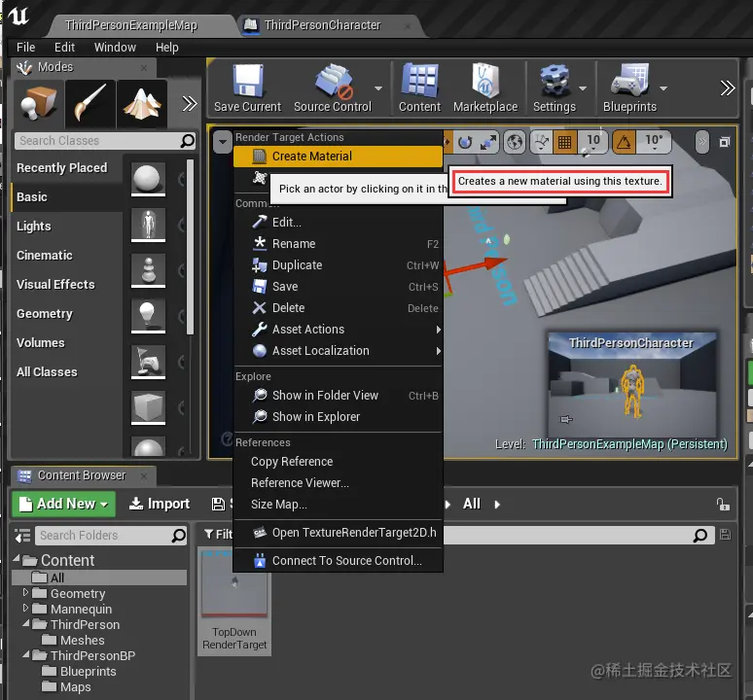The image size is (753, 700).
Task: Expand the Mannequin folder
Action: click(25, 609)
